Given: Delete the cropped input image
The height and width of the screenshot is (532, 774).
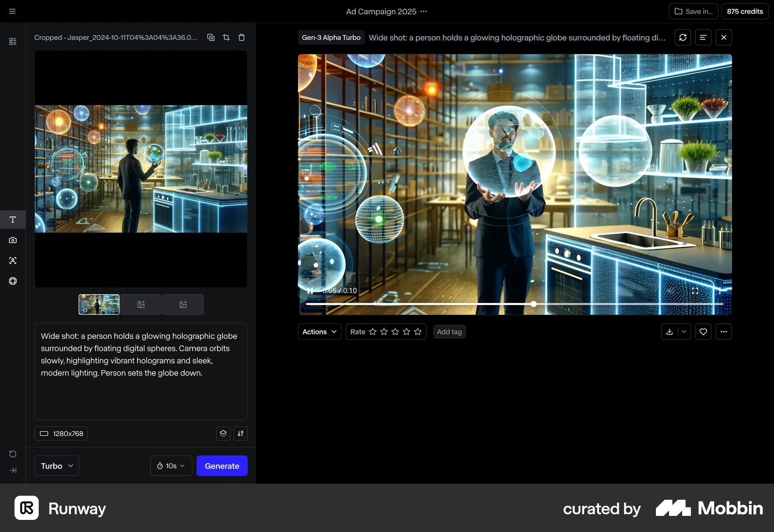Looking at the screenshot, I should (241, 37).
